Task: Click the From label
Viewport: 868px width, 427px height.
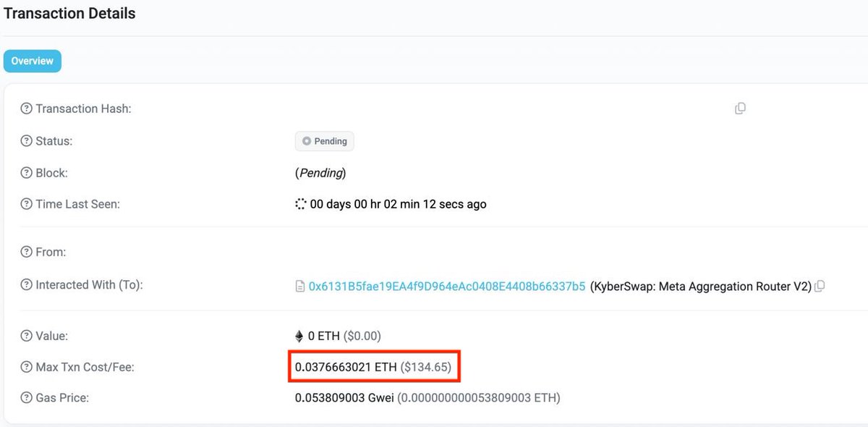Action: (51, 253)
